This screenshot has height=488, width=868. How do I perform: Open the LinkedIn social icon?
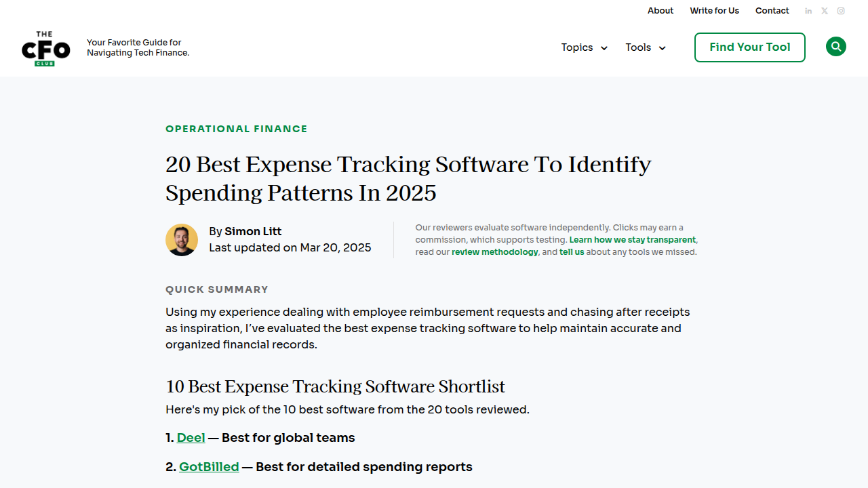tap(808, 11)
